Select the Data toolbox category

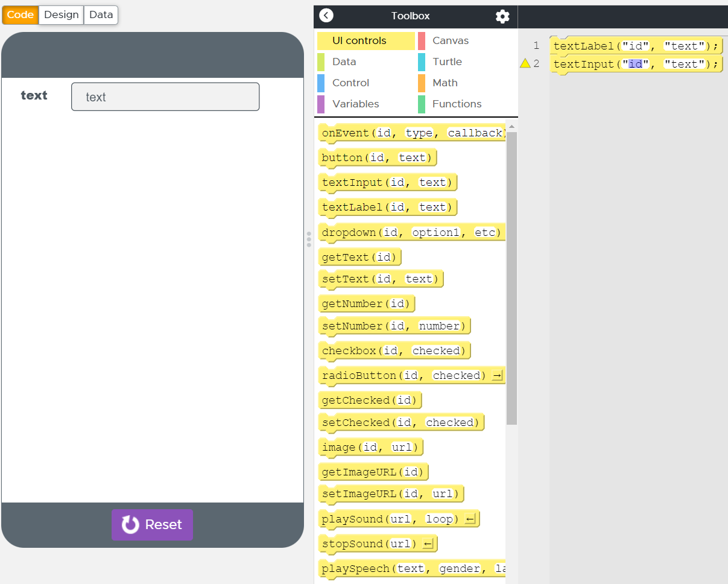(366, 62)
